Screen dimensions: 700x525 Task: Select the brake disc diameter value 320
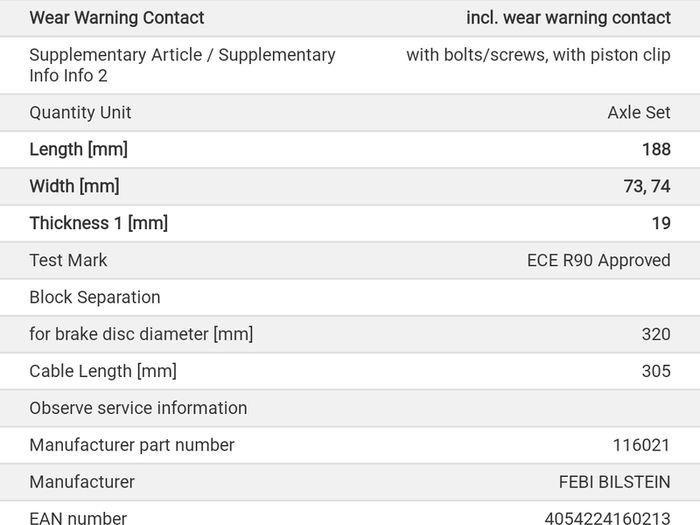click(656, 334)
